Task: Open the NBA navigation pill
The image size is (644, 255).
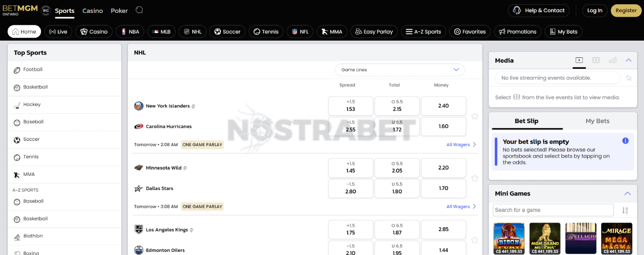Action: tap(130, 32)
